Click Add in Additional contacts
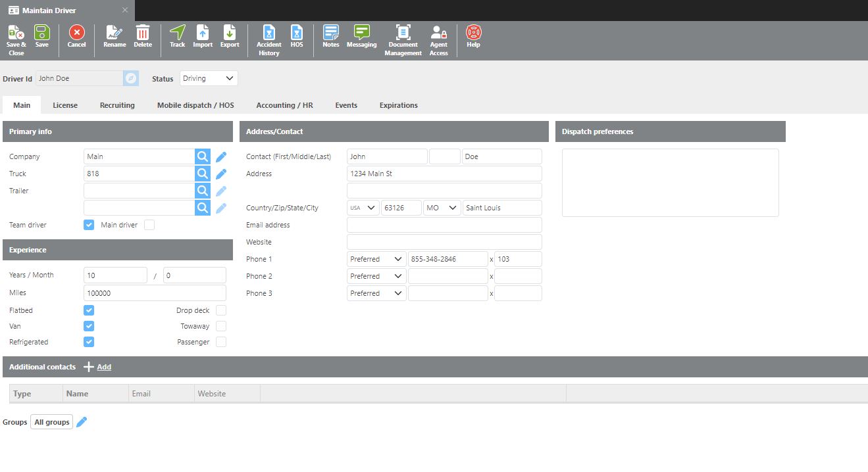The width and height of the screenshot is (868, 472). [x=103, y=367]
